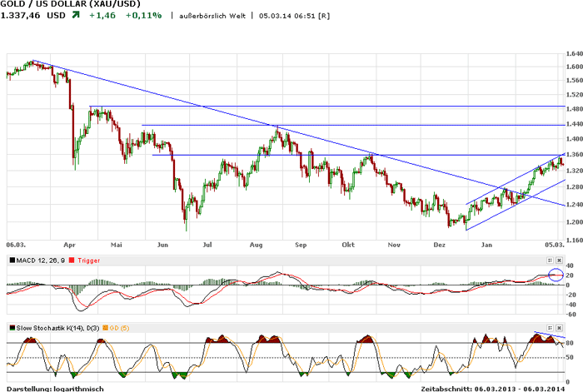Click the Aug label on time axis
Screen dimensions: 583x392
pyautogui.click(x=256, y=246)
